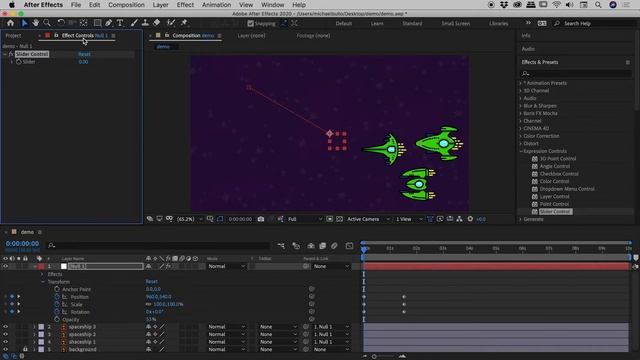
Task: Unlock the background layer
Action: point(25,349)
